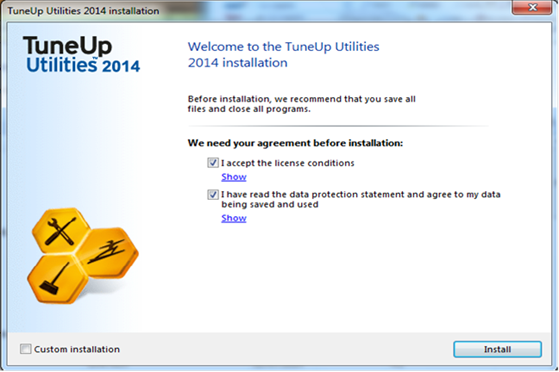This screenshot has height=372, width=559.
Task: Click the speeding figure hexagon icon
Action: point(107,253)
